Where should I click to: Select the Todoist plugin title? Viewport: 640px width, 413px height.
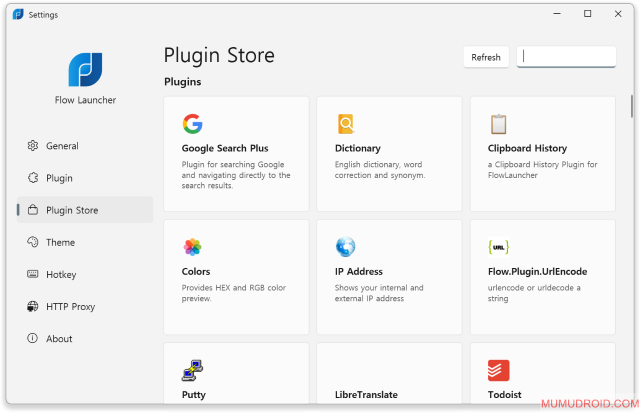coord(504,395)
